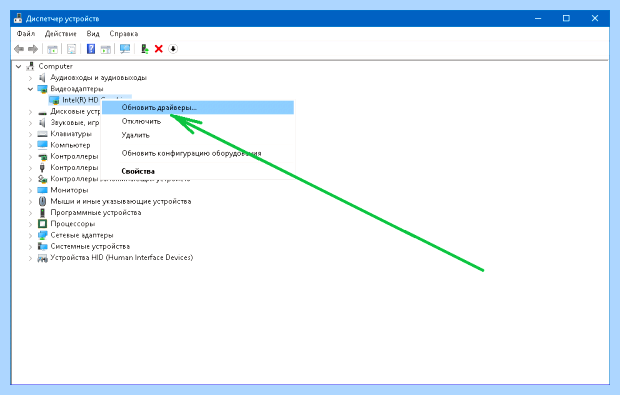Select the Программные устройства label
Image resolution: width=620 pixels, height=395 pixels.
tap(95, 212)
